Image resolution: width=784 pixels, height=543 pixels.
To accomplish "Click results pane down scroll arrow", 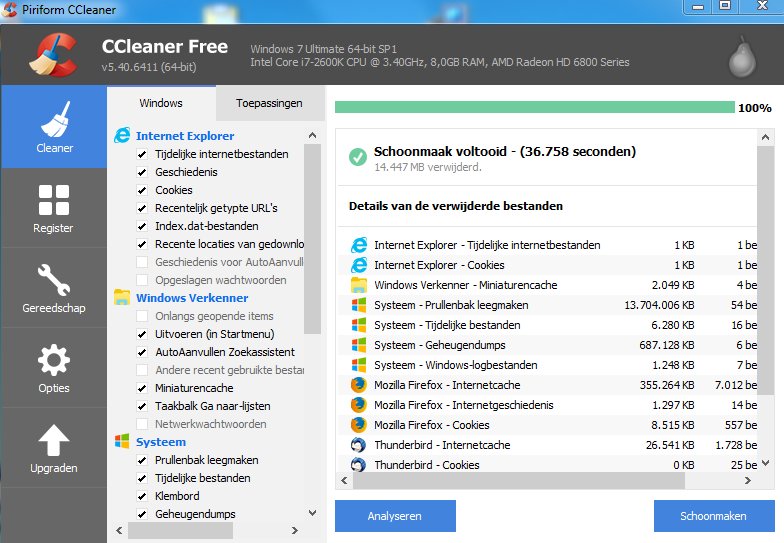I will coord(765,464).
